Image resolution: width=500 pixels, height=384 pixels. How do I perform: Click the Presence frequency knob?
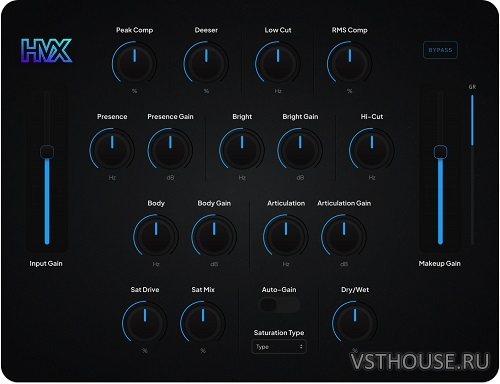click(x=112, y=149)
